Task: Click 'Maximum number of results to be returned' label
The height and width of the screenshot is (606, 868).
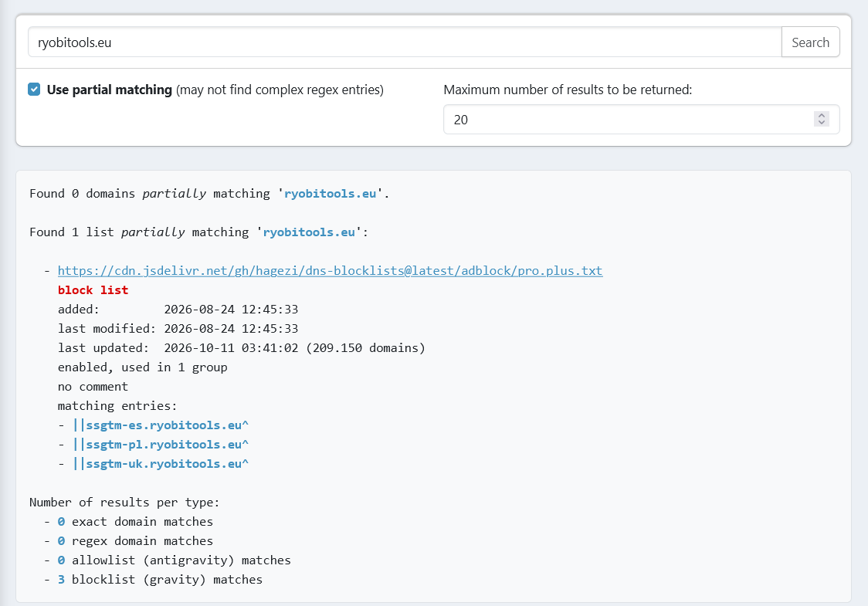Action: [x=568, y=90]
